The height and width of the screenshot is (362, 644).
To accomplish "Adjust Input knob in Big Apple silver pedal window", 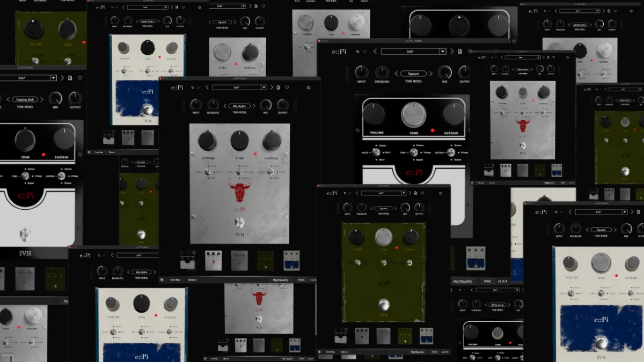I will [196, 105].
